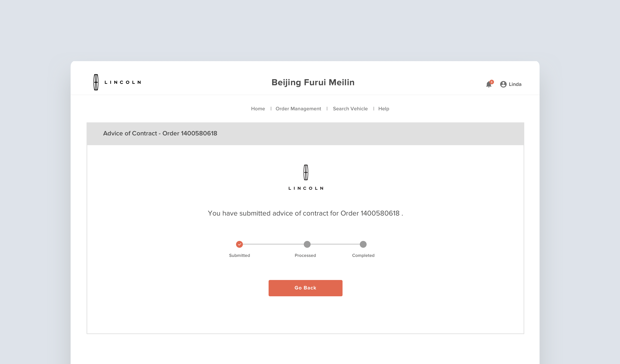
Task: Click the Go Back button
Action: (305, 288)
